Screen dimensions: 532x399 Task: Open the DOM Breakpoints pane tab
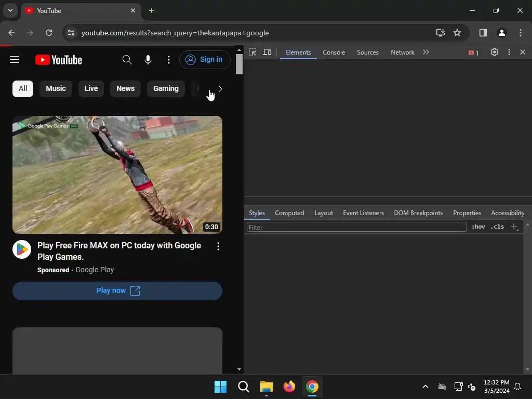click(x=418, y=213)
